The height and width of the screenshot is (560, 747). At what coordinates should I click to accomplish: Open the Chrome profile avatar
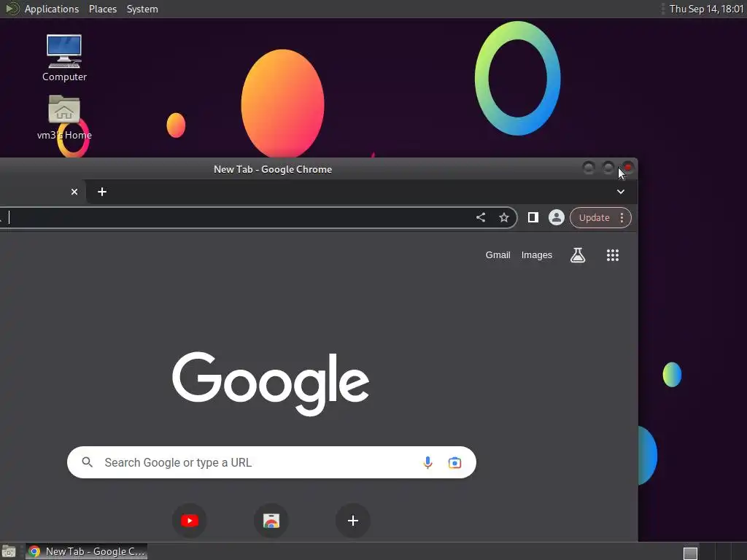tap(556, 217)
